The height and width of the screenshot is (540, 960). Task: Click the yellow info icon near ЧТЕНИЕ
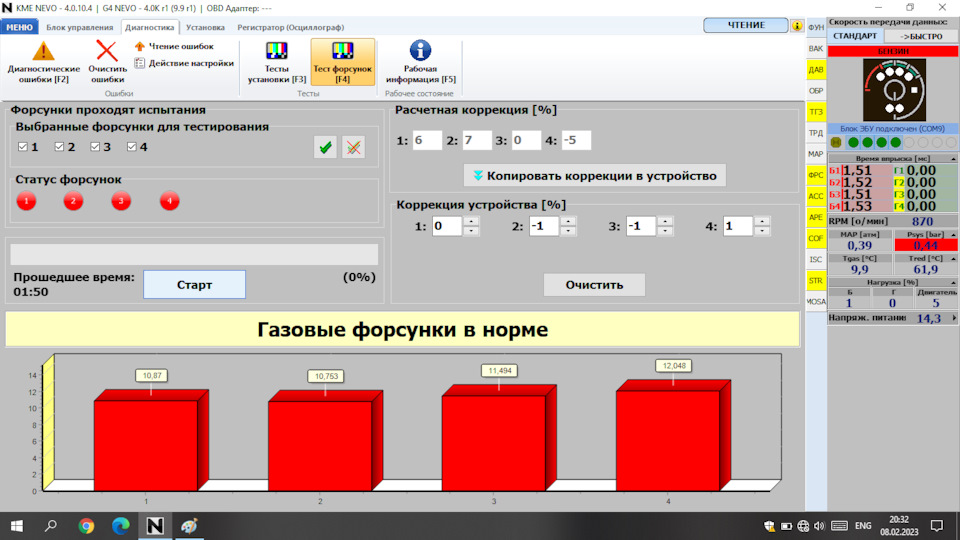pyautogui.click(x=797, y=26)
